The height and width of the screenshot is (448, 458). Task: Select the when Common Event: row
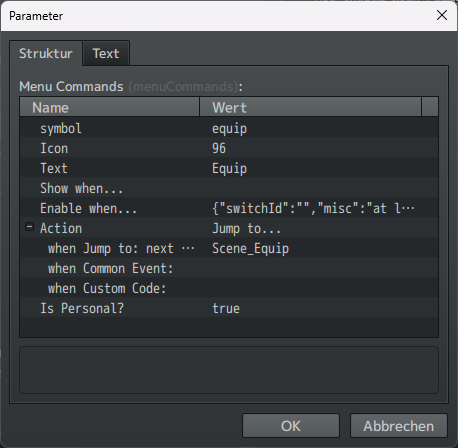pyautogui.click(x=229, y=268)
